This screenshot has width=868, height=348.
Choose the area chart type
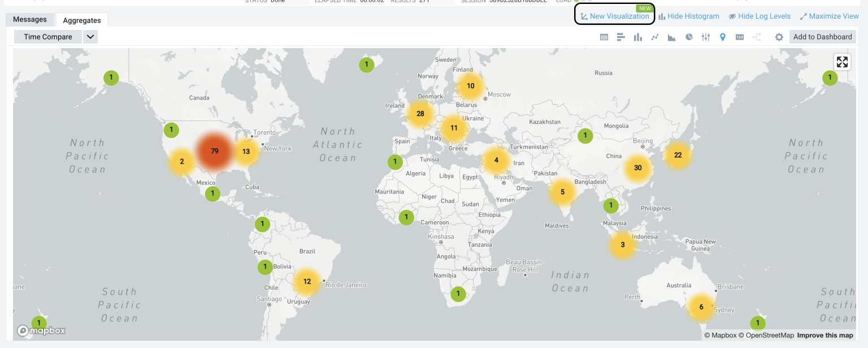click(x=672, y=37)
